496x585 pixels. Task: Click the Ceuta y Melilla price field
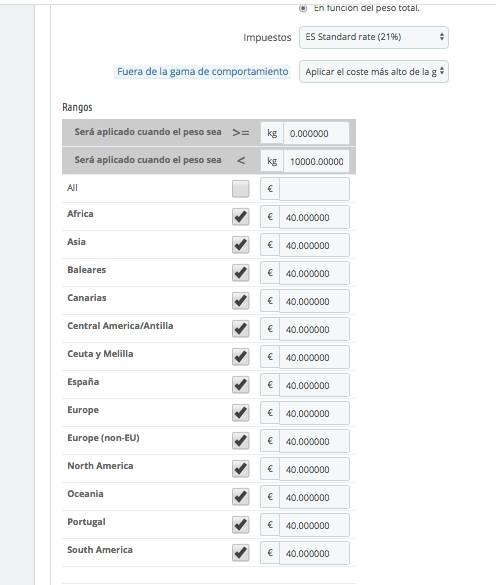[314, 357]
